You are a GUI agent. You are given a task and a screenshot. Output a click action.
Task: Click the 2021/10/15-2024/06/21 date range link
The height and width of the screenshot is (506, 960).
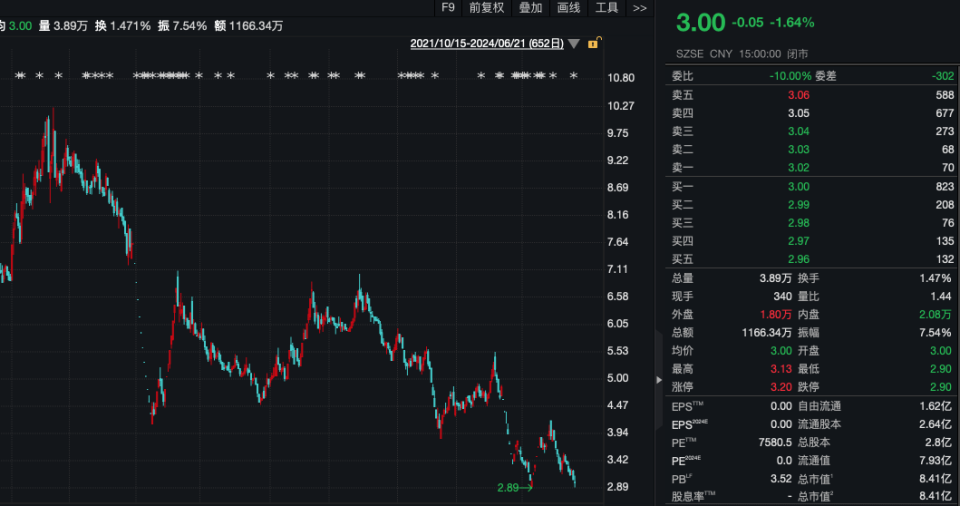487,44
